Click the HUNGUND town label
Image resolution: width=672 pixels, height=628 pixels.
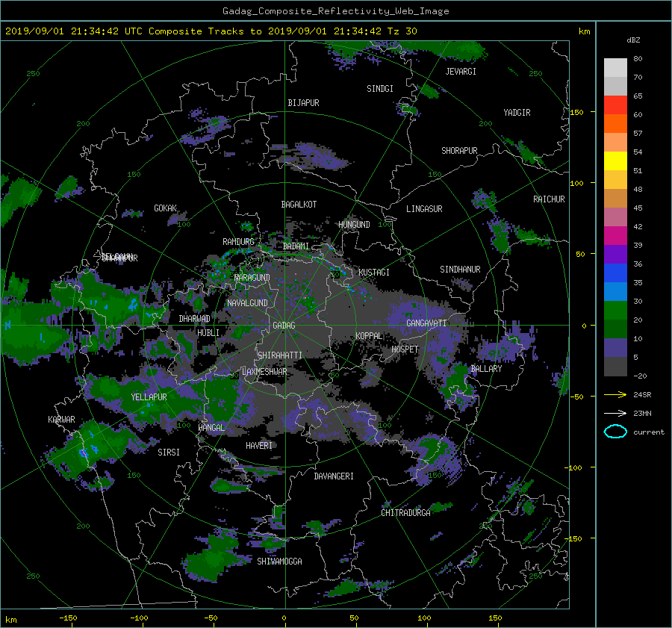pyautogui.click(x=354, y=225)
